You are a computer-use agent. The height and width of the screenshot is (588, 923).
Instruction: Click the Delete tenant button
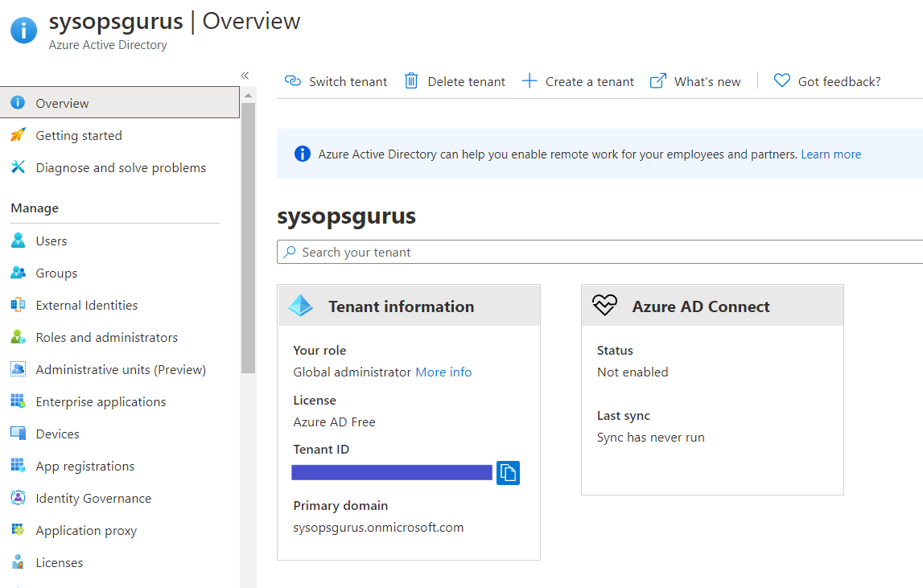455,81
